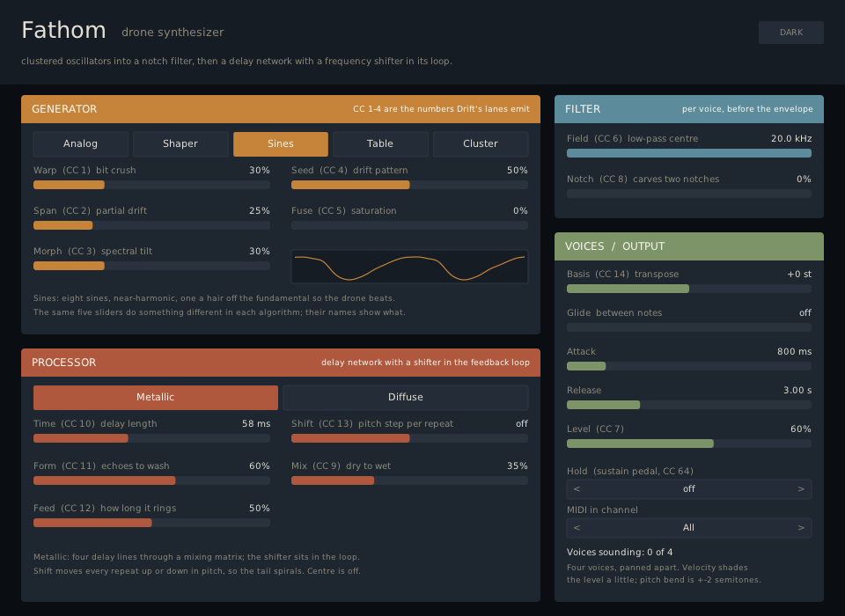Choose the Cluster algorithm

481,144
